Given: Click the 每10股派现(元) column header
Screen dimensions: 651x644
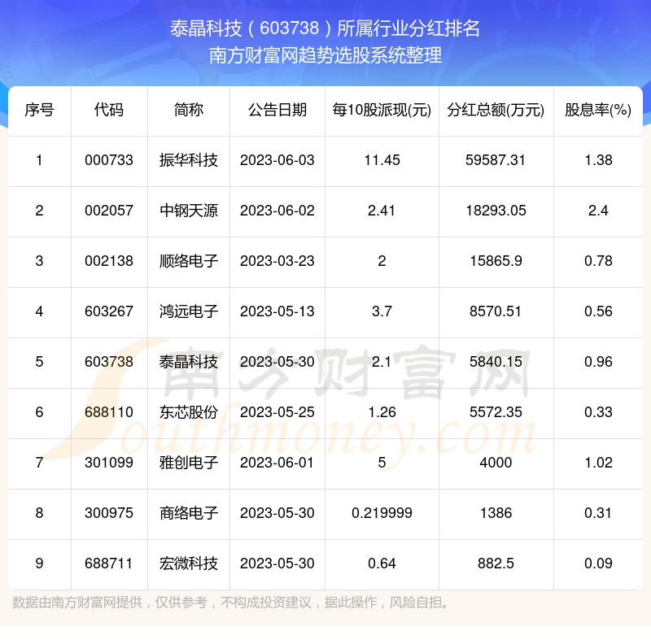Looking at the screenshot, I should [382, 110].
